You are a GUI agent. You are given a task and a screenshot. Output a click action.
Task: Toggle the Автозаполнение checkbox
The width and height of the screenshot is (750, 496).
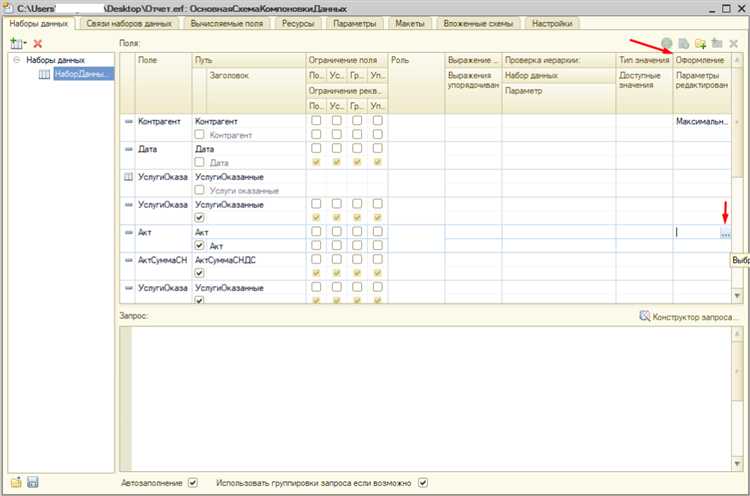click(x=193, y=483)
